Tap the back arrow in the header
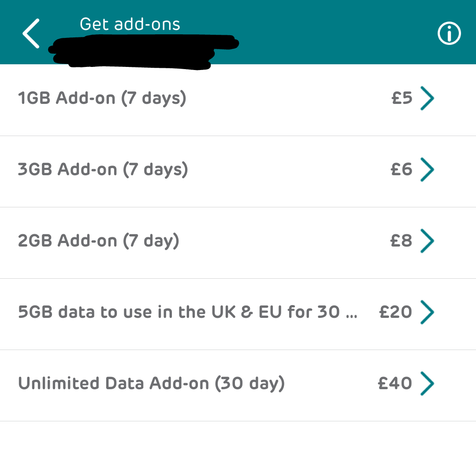Viewport: 476px width, 457px height. point(31,33)
